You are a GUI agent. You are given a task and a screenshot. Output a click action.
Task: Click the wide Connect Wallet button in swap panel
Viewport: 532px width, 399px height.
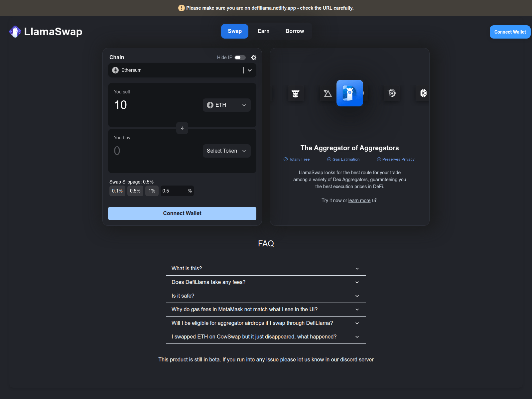182,213
